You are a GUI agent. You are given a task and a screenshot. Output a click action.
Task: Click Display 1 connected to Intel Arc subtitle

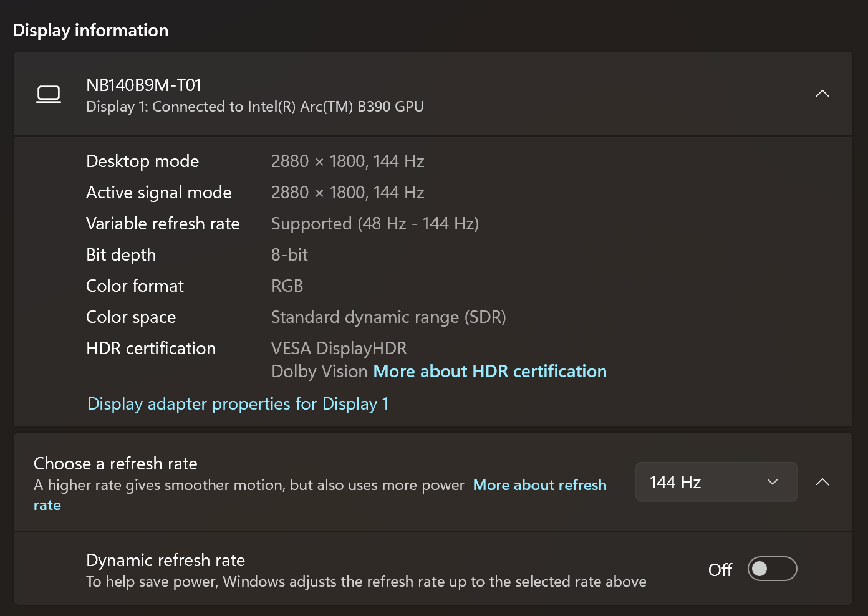(255, 107)
